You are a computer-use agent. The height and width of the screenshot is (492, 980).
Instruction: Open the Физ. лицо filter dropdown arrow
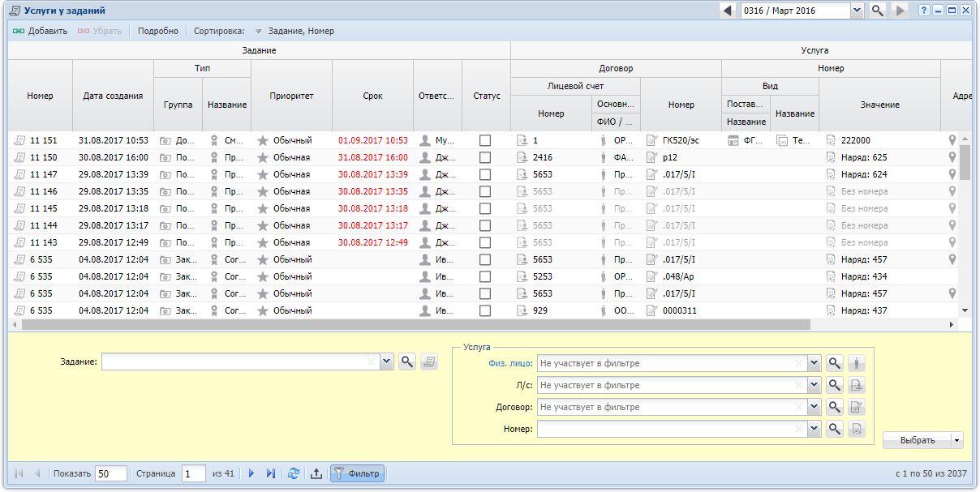(x=815, y=363)
